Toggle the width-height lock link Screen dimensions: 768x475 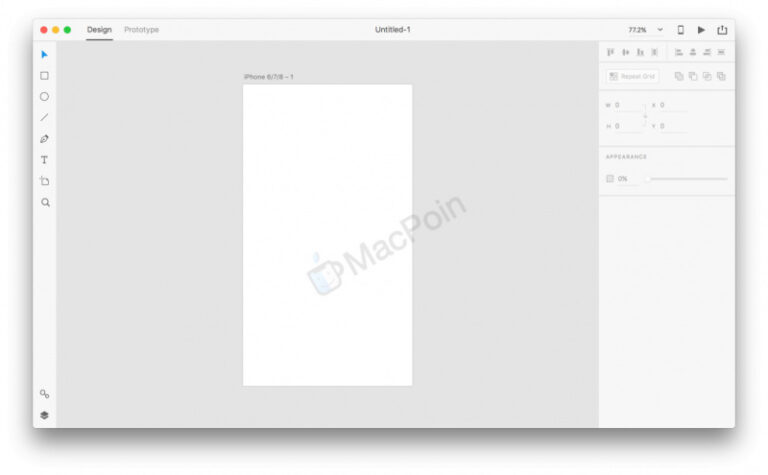tap(645, 116)
